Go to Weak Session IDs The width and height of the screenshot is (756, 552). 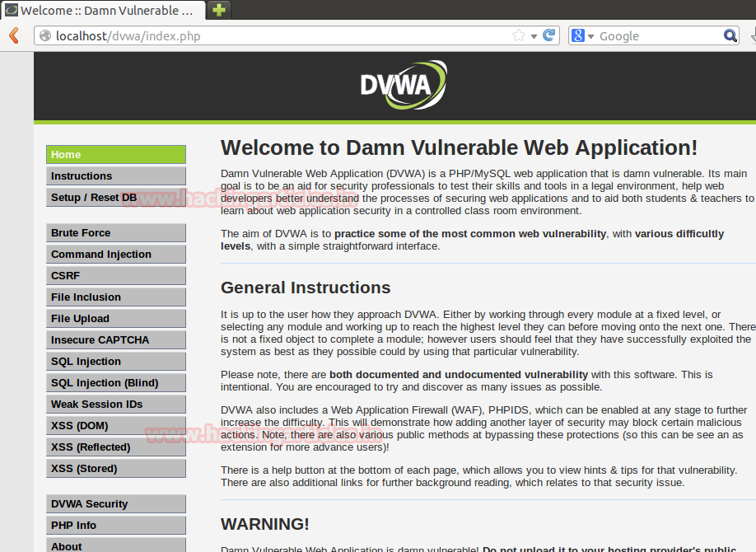tap(116, 405)
